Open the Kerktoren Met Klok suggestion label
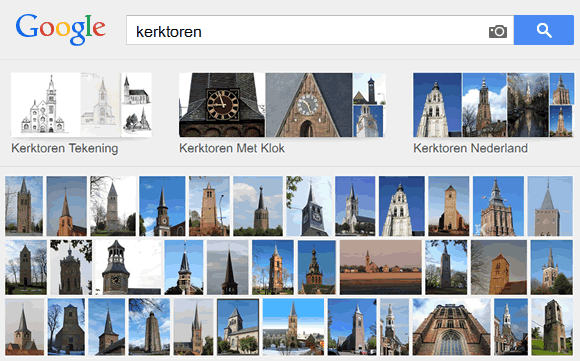580x361 pixels. 232,148
